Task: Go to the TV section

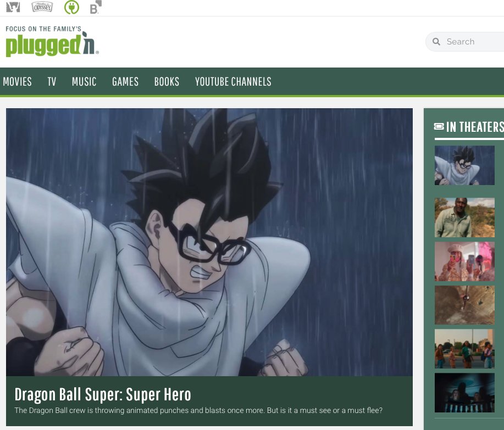Action: point(52,82)
